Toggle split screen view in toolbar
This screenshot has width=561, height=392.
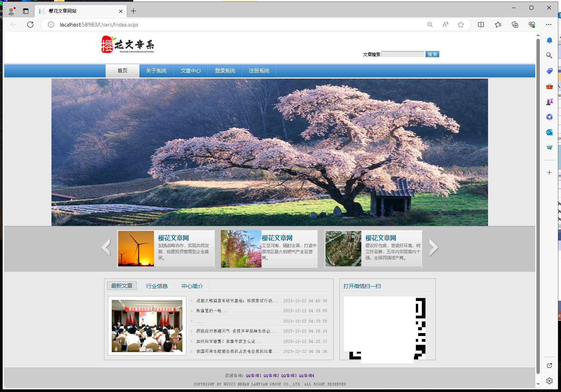click(x=481, y=24)
